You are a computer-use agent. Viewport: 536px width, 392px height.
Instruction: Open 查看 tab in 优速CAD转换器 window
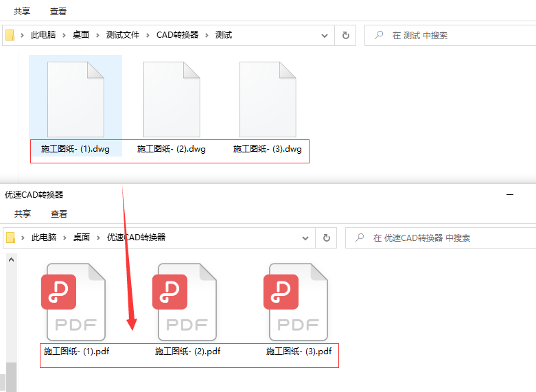59,214
